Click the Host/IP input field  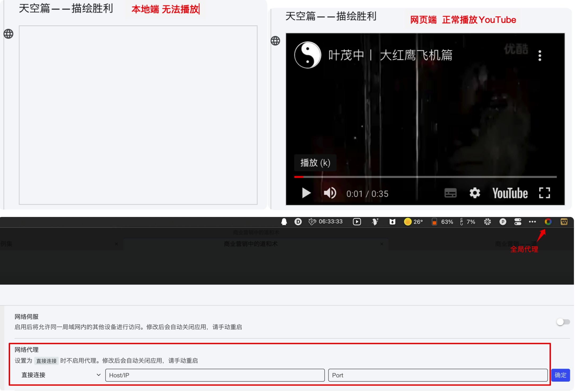coord(215,375)
